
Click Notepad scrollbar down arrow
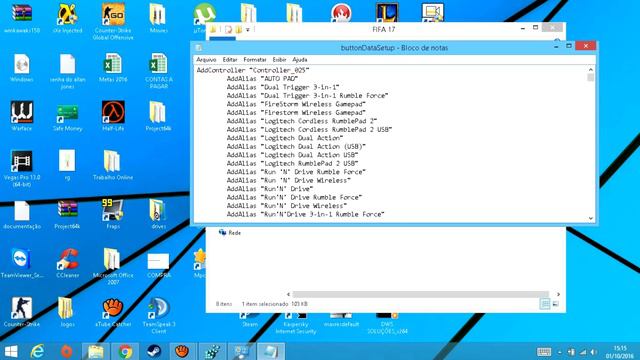coord(591,218)
